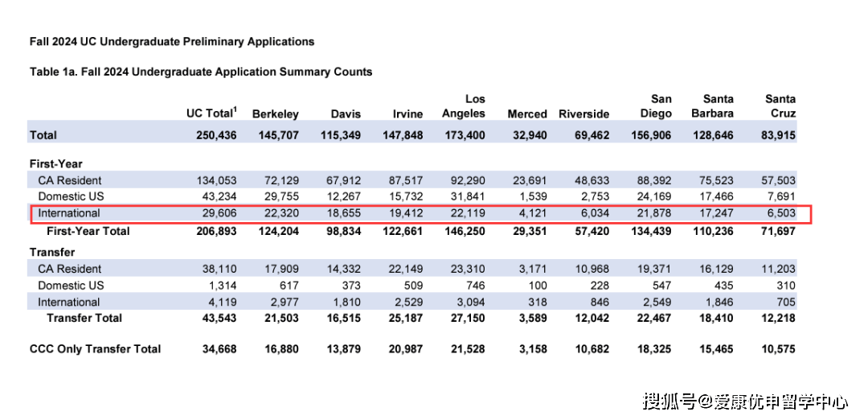868x420 pixels.
Task: Select the 'Irvine' column header
Action: click(407, 114)
